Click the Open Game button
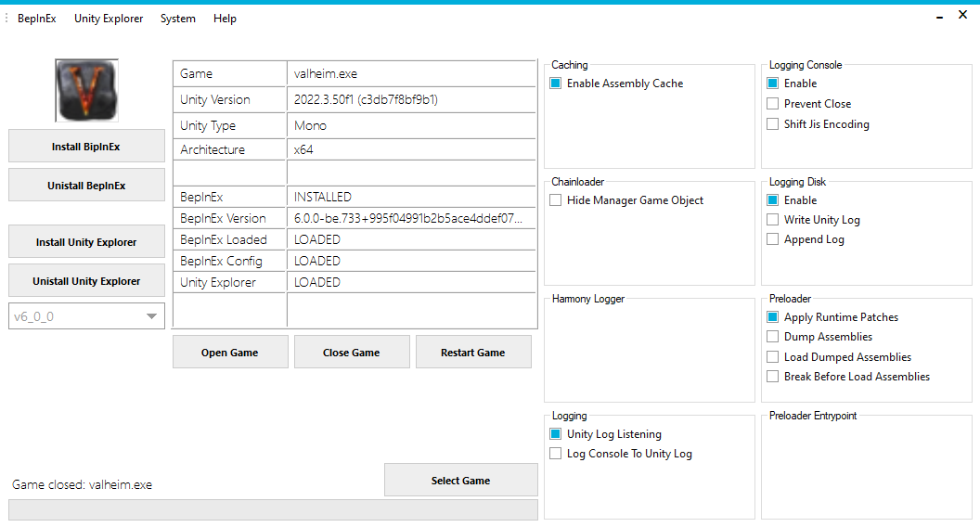 click(230, 352)
